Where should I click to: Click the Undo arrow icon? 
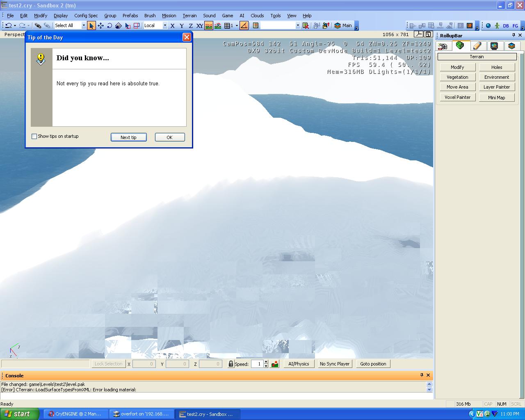[8, 25]
